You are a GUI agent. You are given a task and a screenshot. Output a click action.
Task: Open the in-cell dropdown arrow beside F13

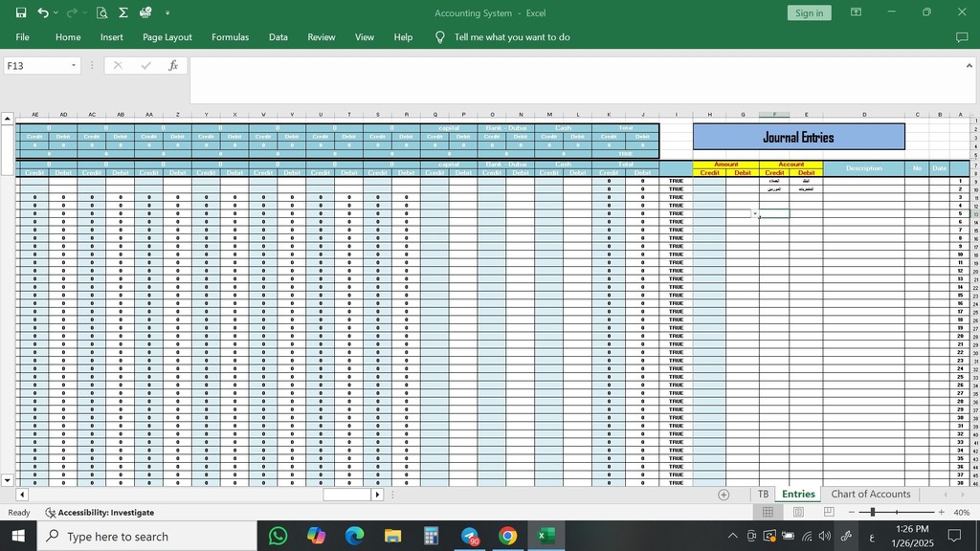point(755,213)
